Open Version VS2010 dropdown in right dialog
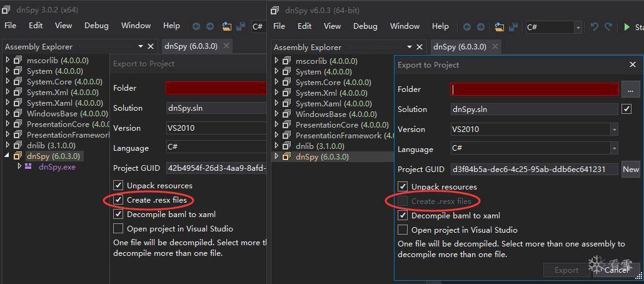The width and height of the screenshot is (644, 284). point(614,129)
